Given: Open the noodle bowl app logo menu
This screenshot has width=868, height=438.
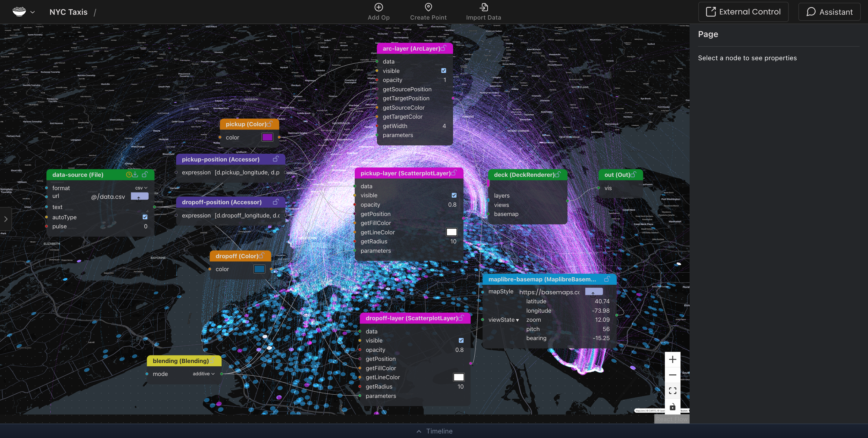Looking at the screenshot, I should pyautogui.click(x=19, y=12).
